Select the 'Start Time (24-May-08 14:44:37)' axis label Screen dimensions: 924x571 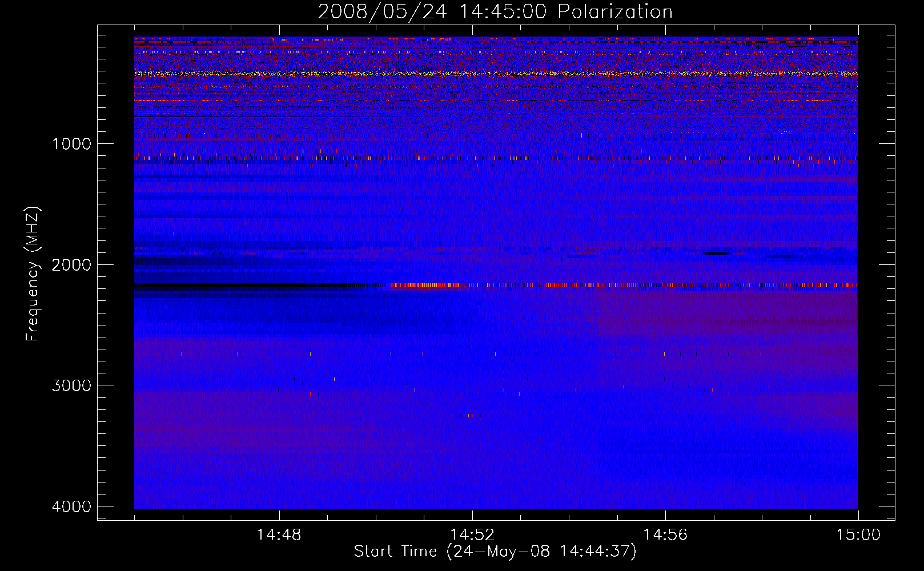(495, 552)
